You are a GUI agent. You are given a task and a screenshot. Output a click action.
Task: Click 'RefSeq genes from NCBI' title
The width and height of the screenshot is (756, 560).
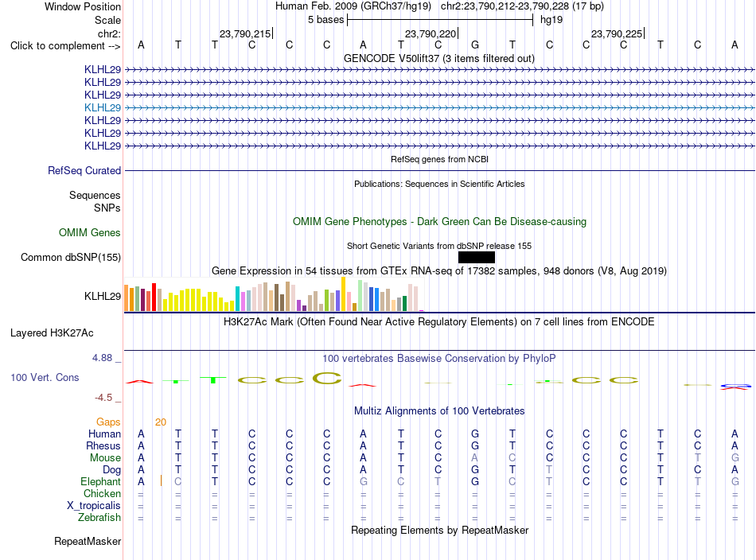[439, 159]
